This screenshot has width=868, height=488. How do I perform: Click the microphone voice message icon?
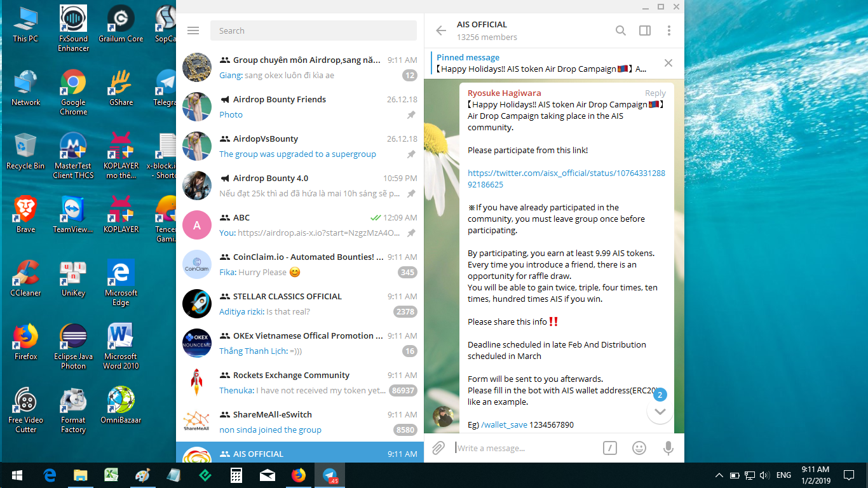pos(668,448)
